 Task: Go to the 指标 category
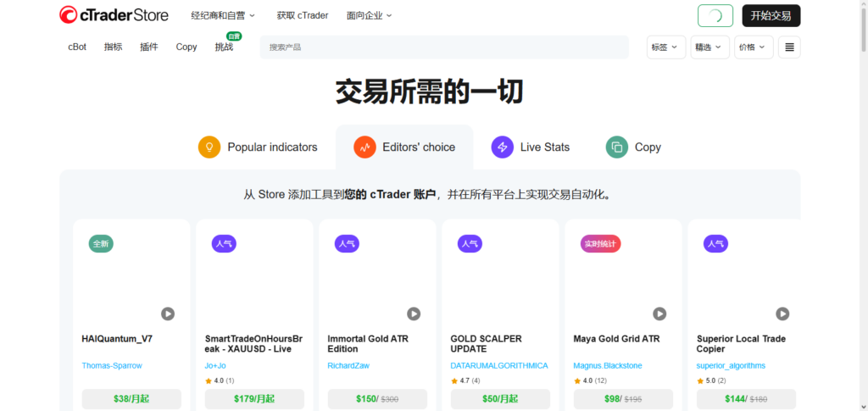tap(113, 47)
